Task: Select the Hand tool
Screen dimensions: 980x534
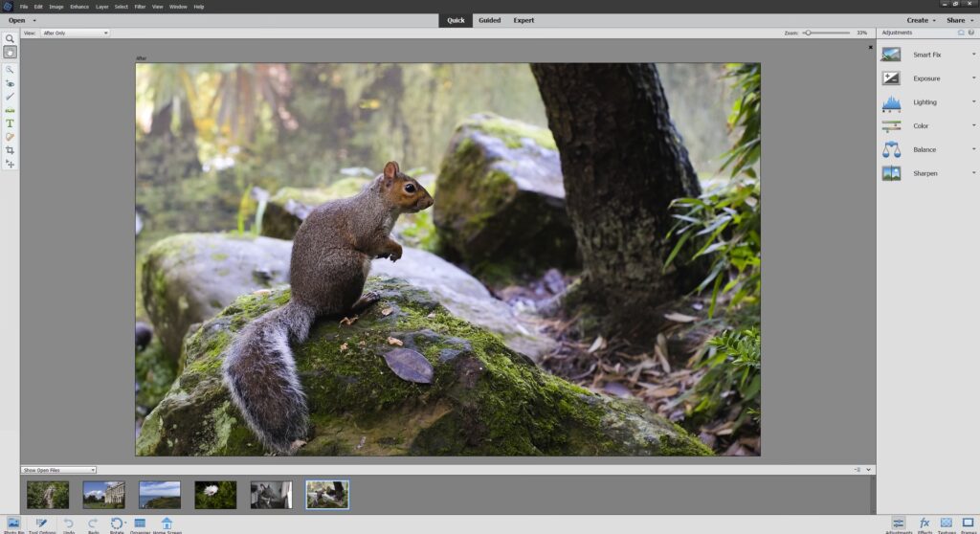Action: (x=10, y=53)
